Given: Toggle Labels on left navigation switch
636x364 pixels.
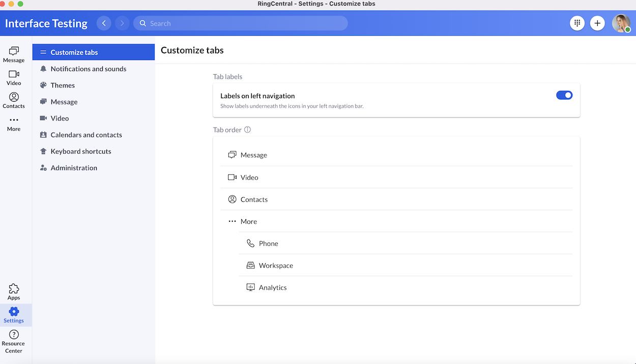Looking at the screenshot, I should [x=564, y=95].
